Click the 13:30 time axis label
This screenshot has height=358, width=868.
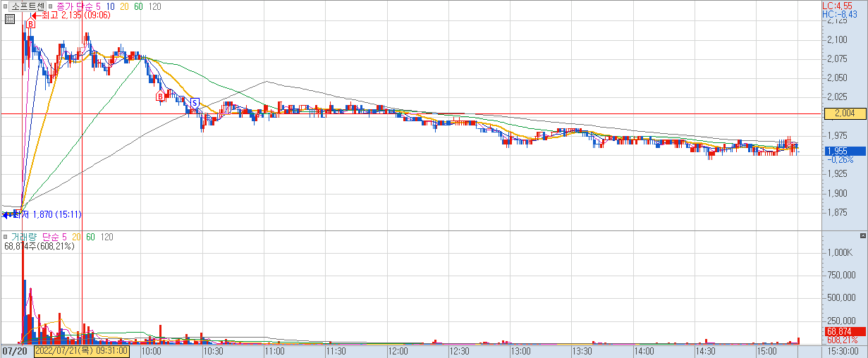point(582,350)
